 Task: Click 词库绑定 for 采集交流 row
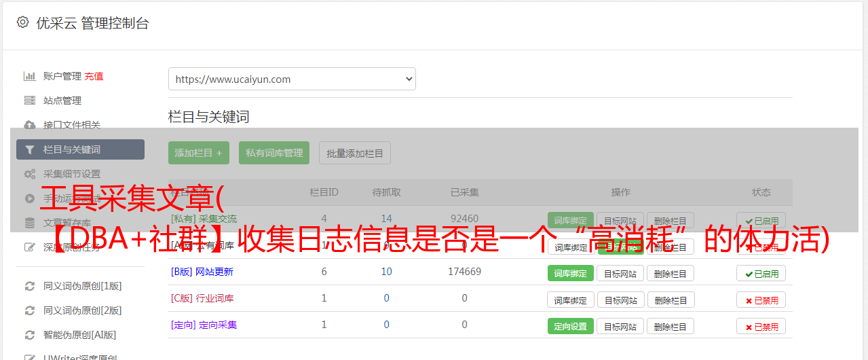571,221
